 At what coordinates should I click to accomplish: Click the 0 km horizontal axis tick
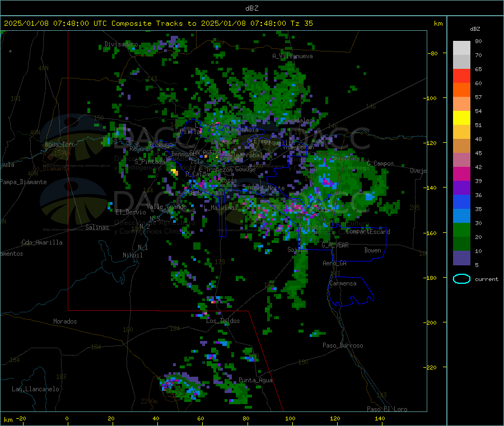[67, 418]
